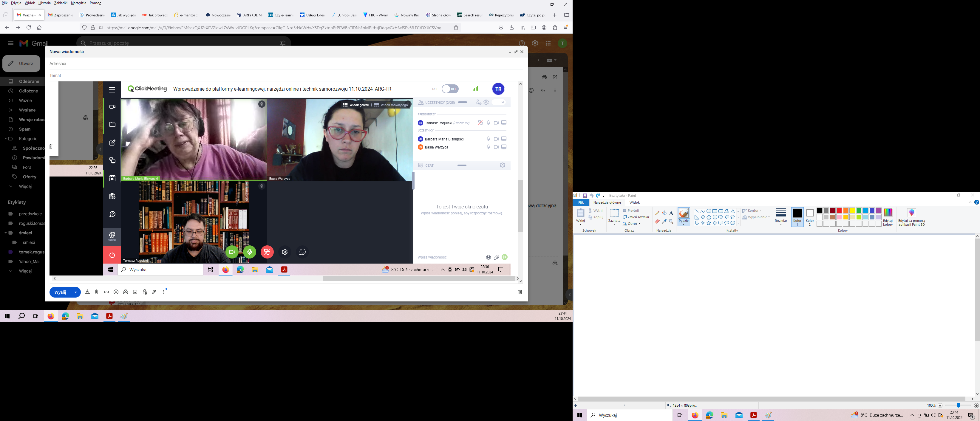This screenshot has width=980, height=421.
Task: Open the Obróć dropdown in Paint
Action: [x=632, y=224]
